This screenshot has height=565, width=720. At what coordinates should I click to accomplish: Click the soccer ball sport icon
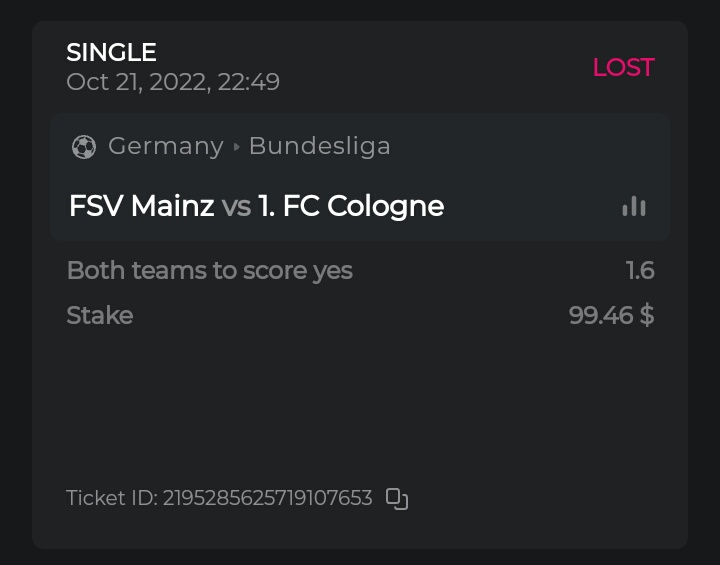tap(84, 147)
